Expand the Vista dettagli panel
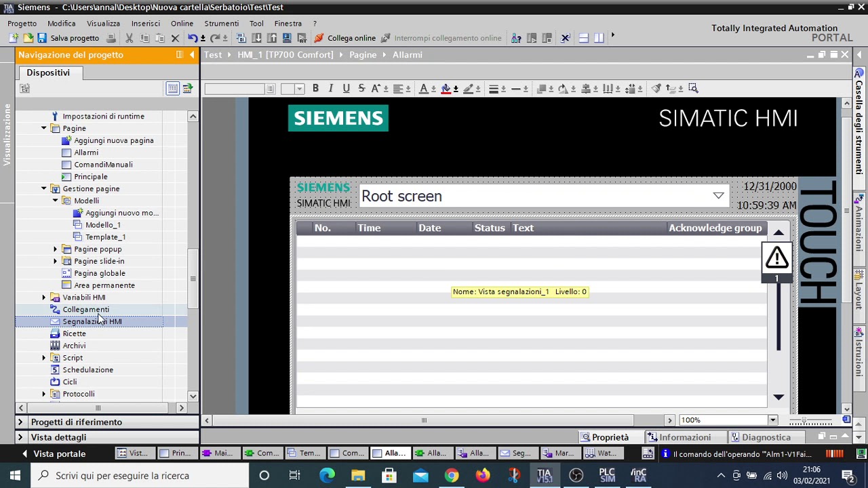Screen dimensions: 868x488 pos(20,437)
